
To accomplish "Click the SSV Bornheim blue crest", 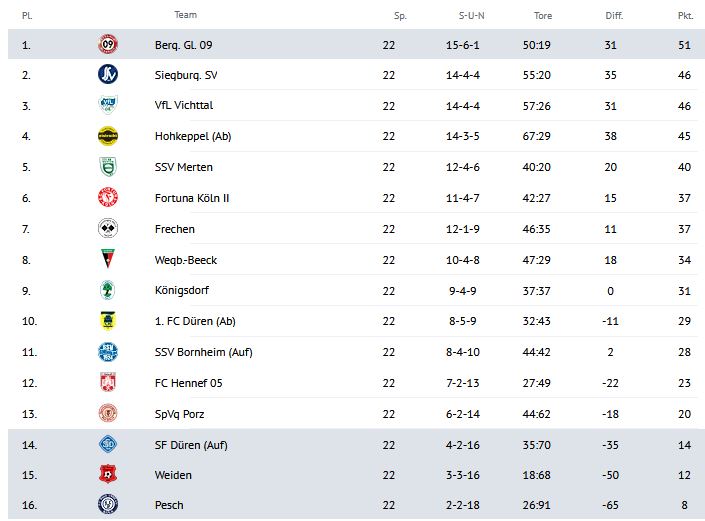I will pos(108,352).
